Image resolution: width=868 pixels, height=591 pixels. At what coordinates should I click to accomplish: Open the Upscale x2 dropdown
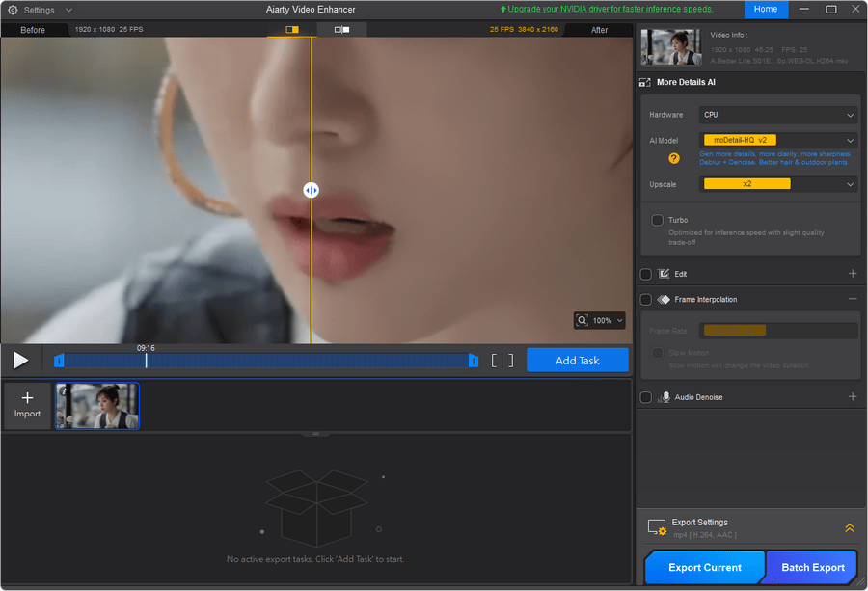pyautogui.click(x=777, y=184)
